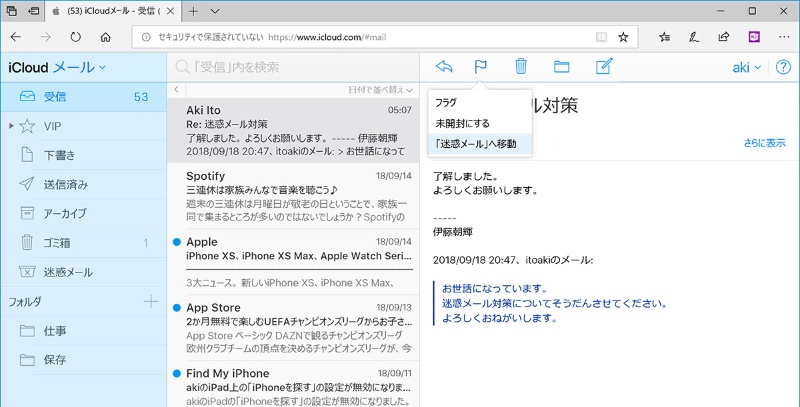The height and width of the screenshot is (407, 800).
Task: Compose a new message with pencil icon
Action: coord(603,67)
